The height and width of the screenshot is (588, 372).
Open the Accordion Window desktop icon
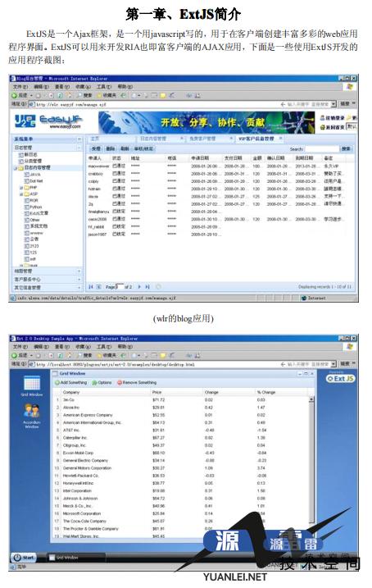31,416
